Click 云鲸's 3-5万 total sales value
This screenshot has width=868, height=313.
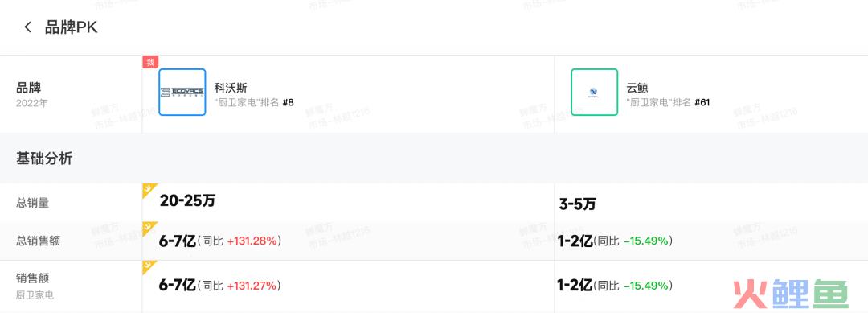point(577,204)
